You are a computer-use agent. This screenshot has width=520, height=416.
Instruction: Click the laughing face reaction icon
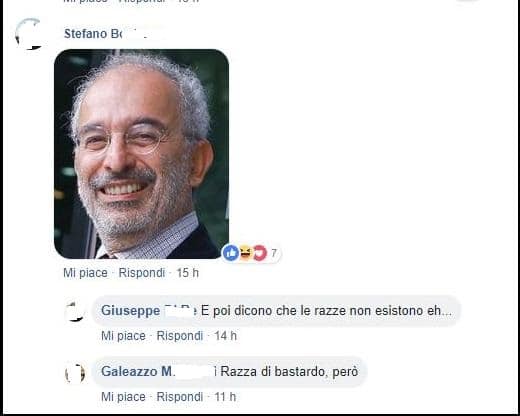(x=245, y=252)
